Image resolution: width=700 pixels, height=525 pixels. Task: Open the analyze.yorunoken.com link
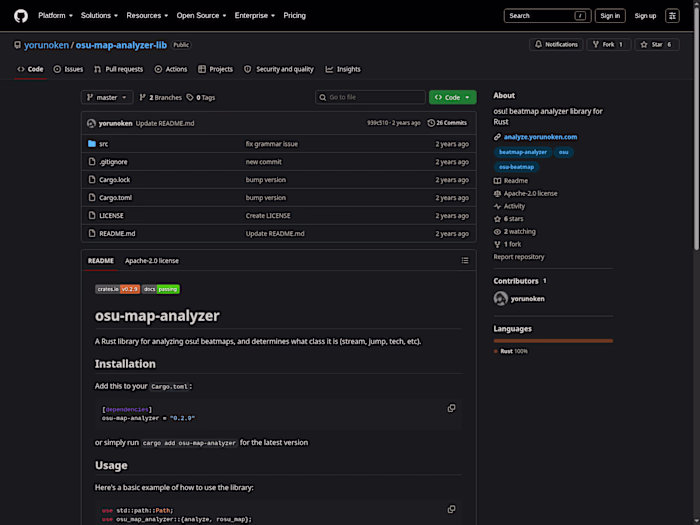[540, 137]
